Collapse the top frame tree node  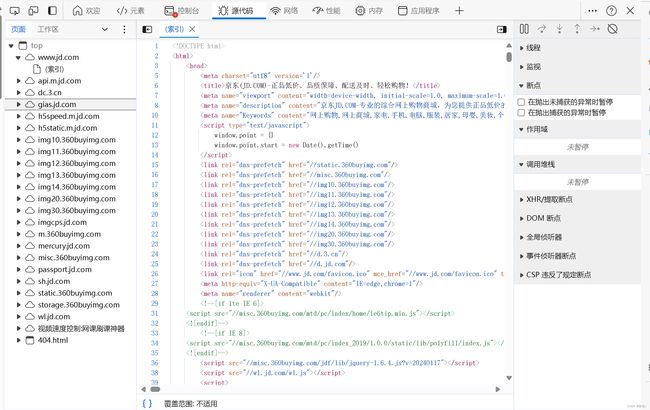11,46
